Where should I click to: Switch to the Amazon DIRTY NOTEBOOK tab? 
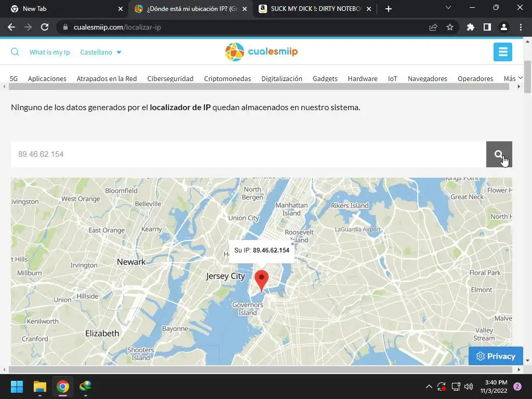click(x=315, y=9)
